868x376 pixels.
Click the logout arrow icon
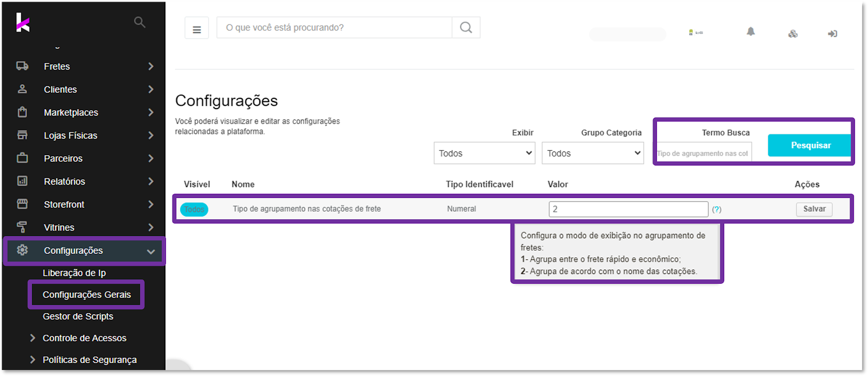point(833,34)
